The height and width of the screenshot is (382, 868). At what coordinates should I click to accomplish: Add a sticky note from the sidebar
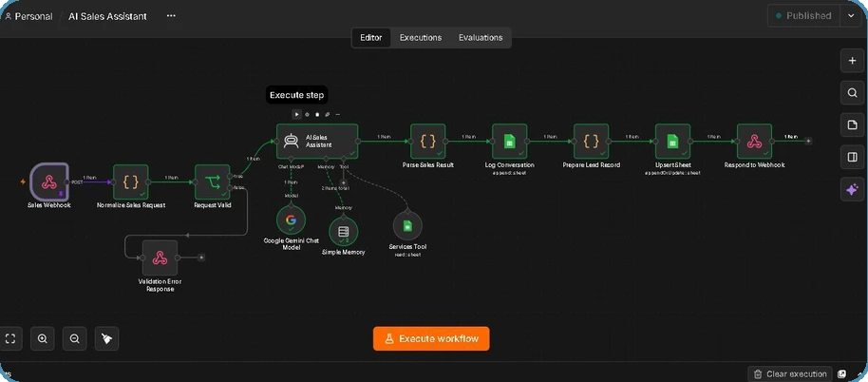[852, 125]
